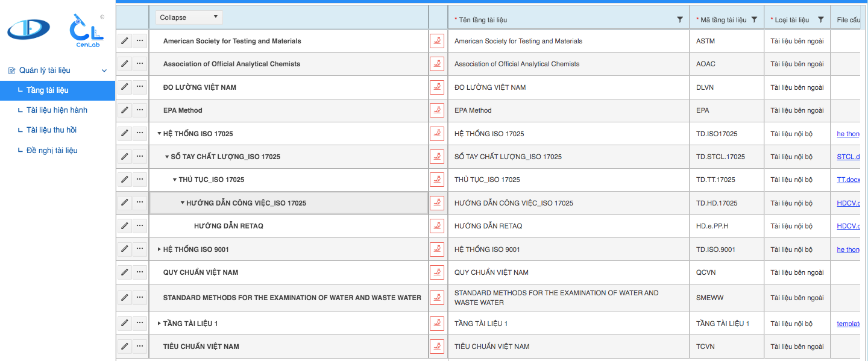
Task: Click the QCVN code cell
Action: tap(726, 272)
